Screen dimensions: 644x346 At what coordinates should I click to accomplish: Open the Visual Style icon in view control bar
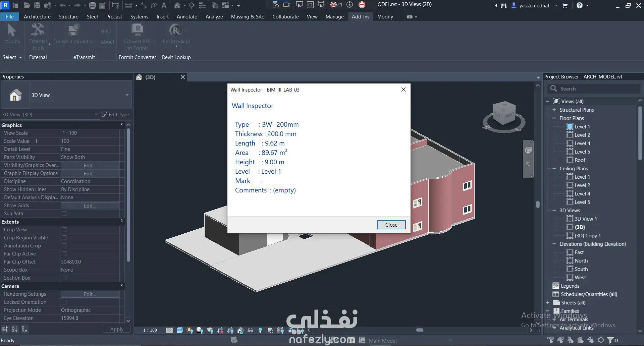tap(180, 330)
